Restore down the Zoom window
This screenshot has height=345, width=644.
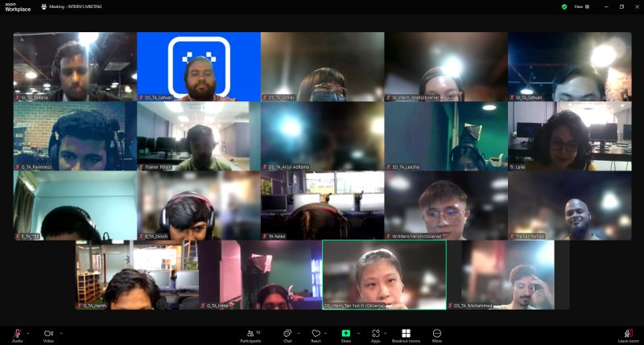(x=621, y=6)
